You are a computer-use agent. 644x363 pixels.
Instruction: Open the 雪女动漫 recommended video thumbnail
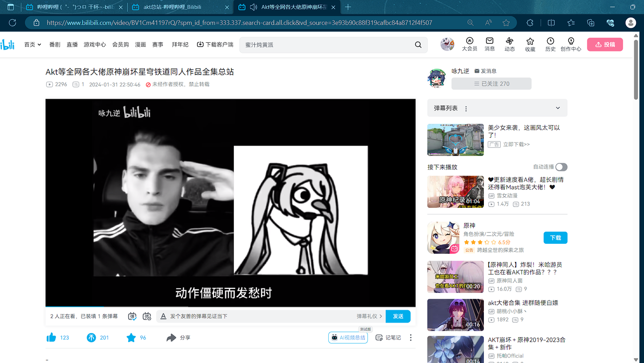coord(455,192)
